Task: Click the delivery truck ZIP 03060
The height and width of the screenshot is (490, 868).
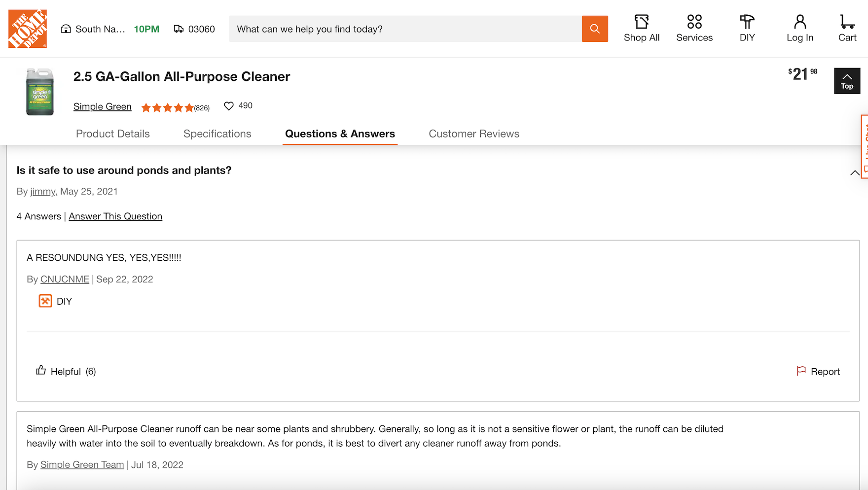Action: click(x=194, y=29)
